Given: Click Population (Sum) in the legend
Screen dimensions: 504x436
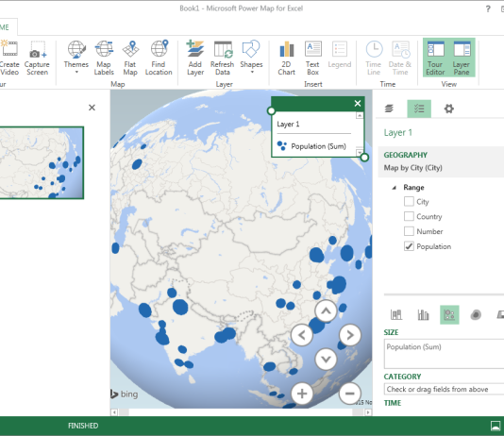Looking at the screenshot, I should (x=318, y=146).
